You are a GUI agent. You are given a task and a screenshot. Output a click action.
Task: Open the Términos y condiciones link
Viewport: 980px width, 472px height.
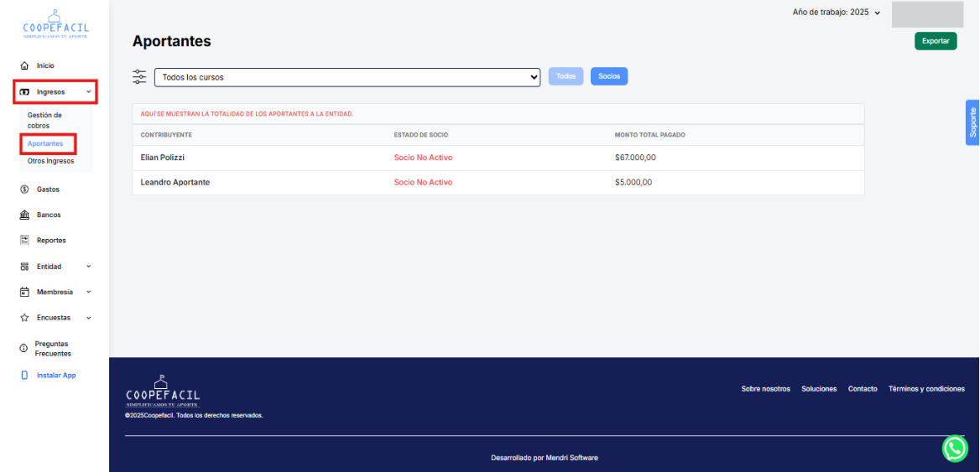click(x=926, y=389)
